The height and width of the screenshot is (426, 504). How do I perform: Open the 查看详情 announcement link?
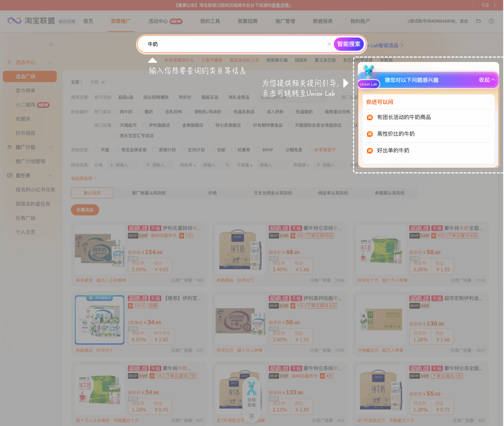point(281,5)
